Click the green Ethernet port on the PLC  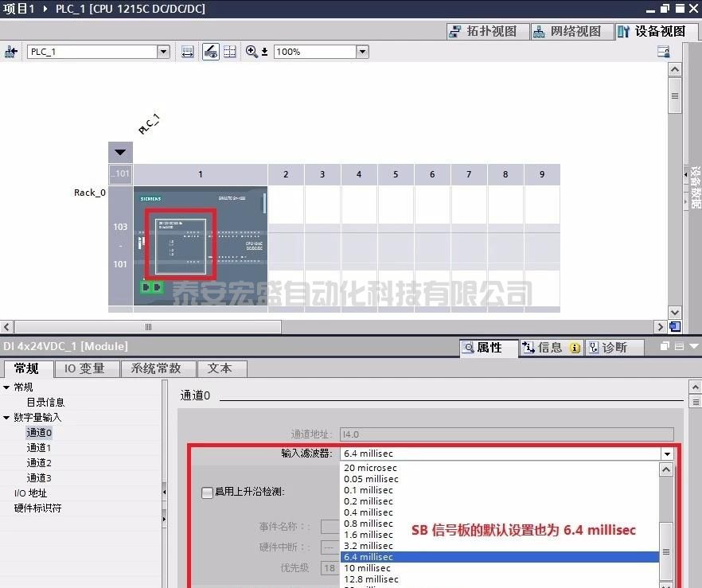tap(151, 287)
